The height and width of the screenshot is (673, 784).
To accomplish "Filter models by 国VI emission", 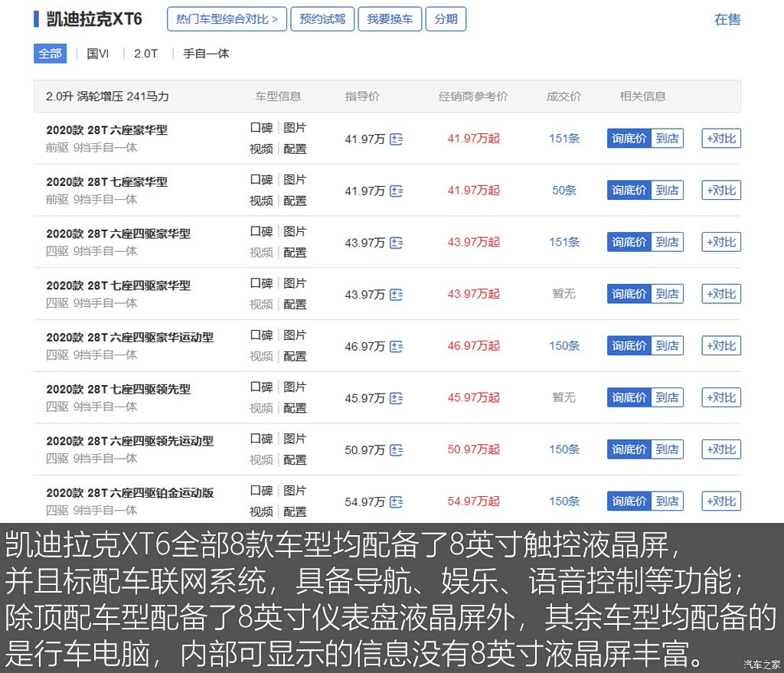I will coord(97,54).
